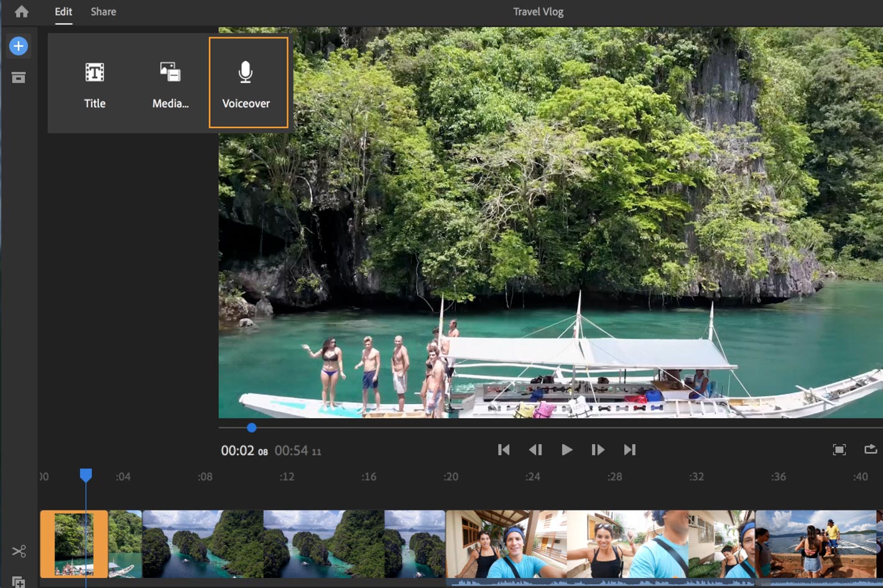
Task: Click the :20 mark on the timeline ruler
Action: tap(451, 477)
